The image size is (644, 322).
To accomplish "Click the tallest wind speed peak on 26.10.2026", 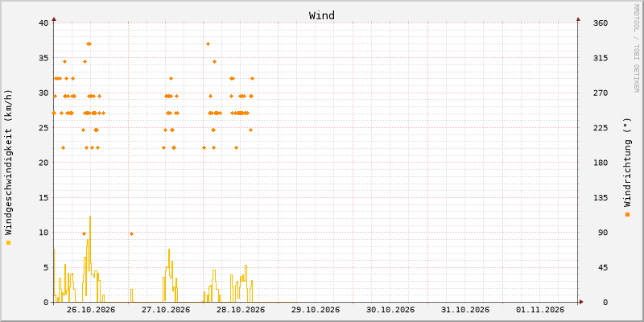I will (x=90, y=217).
